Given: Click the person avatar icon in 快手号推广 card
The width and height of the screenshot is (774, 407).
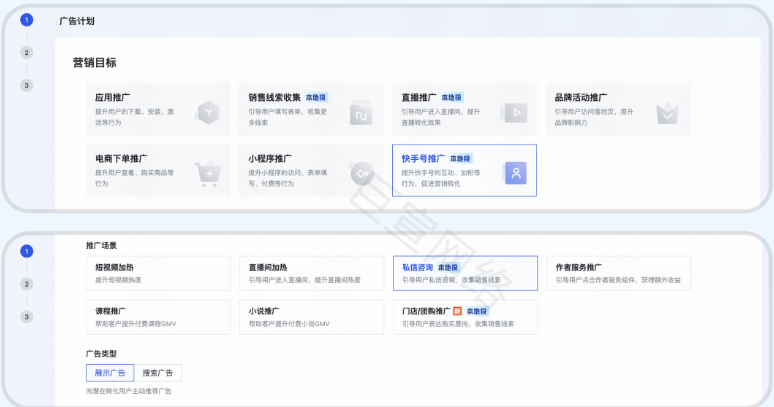Looking at the screenshot, I should pos(515,173).
